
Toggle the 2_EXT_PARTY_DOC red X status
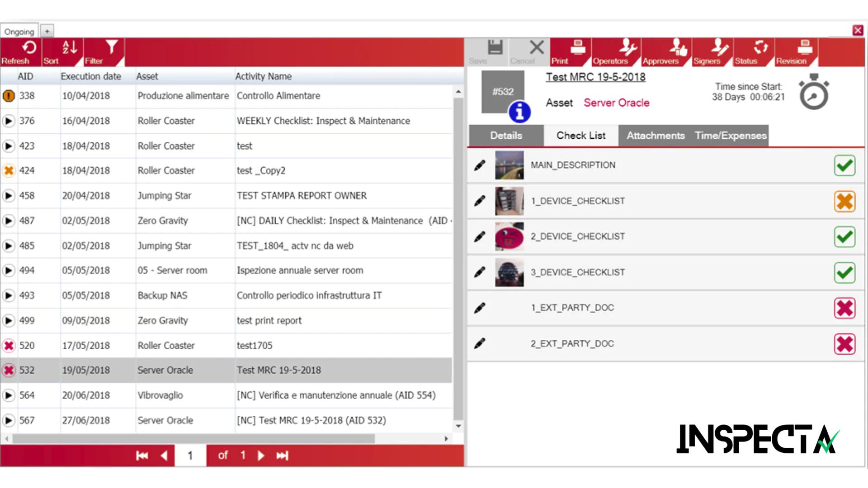(x=844, y=344)
